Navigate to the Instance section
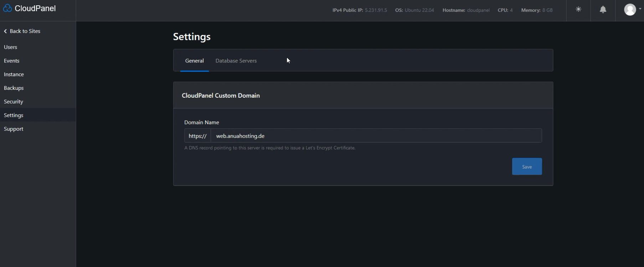The height and width of the screenshot is (267, 644). (14, 75)
